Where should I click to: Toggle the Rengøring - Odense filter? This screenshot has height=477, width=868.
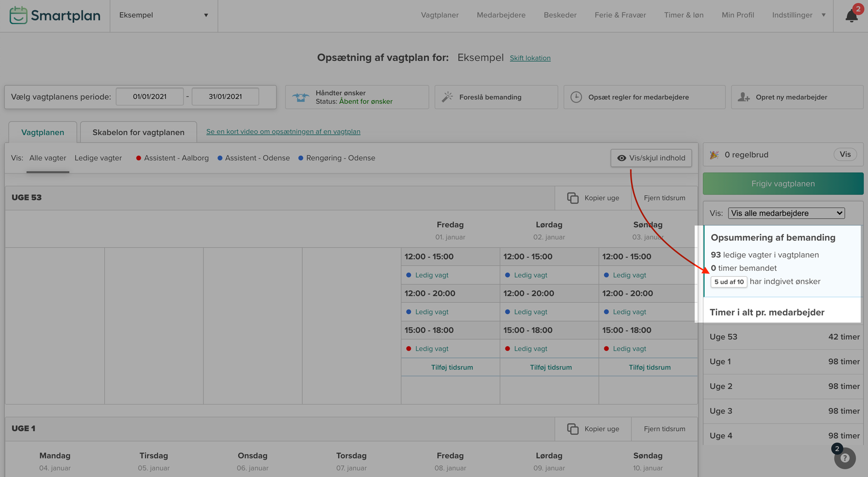(x=336, y=158)
